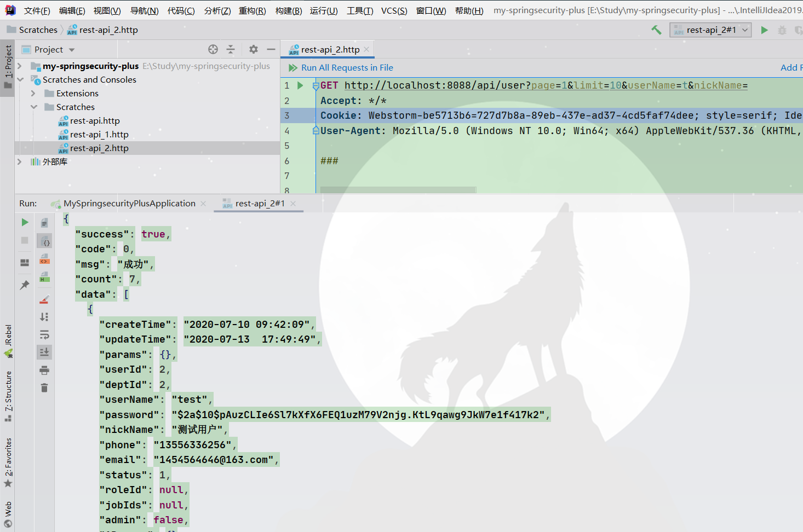Open the VCS(S) menu
Screen dimensions: 803x532
click(394, 10)
